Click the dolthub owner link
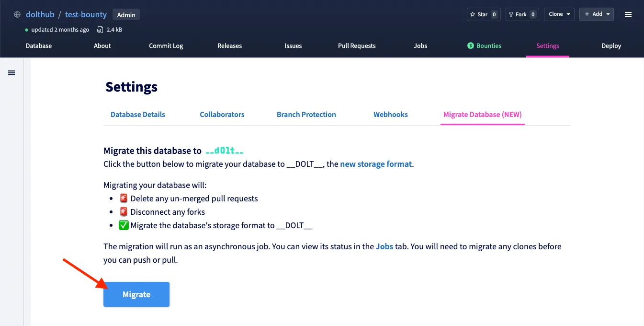 (40, 14)
